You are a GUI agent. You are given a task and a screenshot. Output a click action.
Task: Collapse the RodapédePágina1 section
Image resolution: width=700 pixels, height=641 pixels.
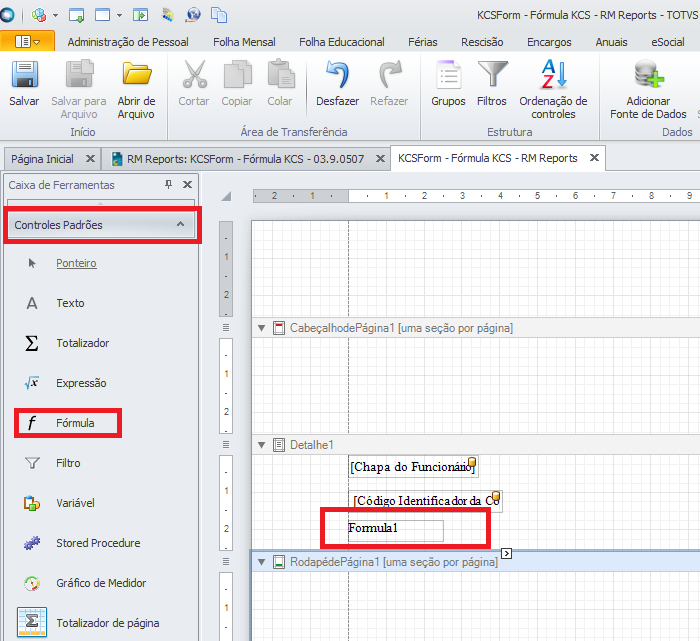coord(262,562)
